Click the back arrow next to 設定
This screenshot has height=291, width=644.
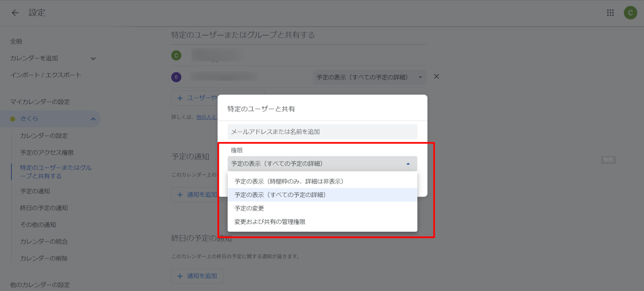(15, 13)
